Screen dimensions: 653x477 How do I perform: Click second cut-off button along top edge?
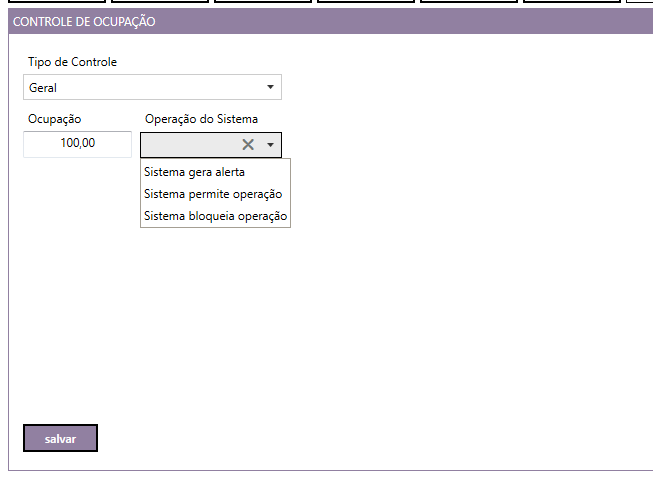160,2
